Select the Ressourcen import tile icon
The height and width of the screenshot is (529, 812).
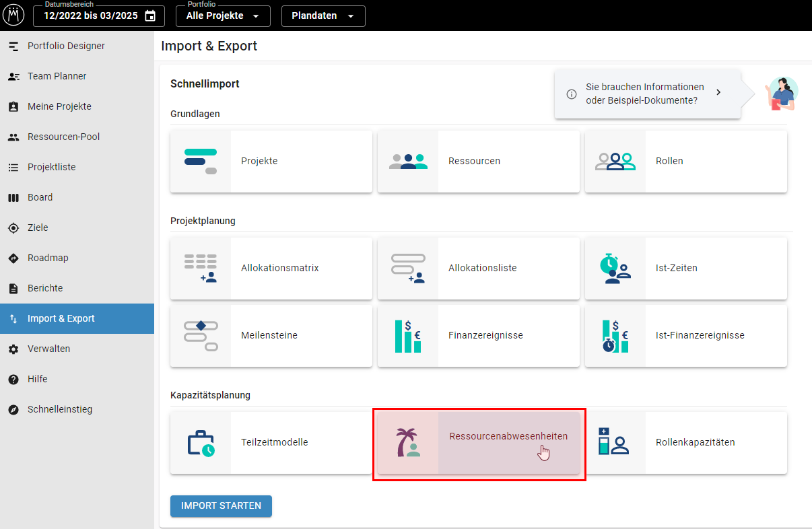click(408, 162)
